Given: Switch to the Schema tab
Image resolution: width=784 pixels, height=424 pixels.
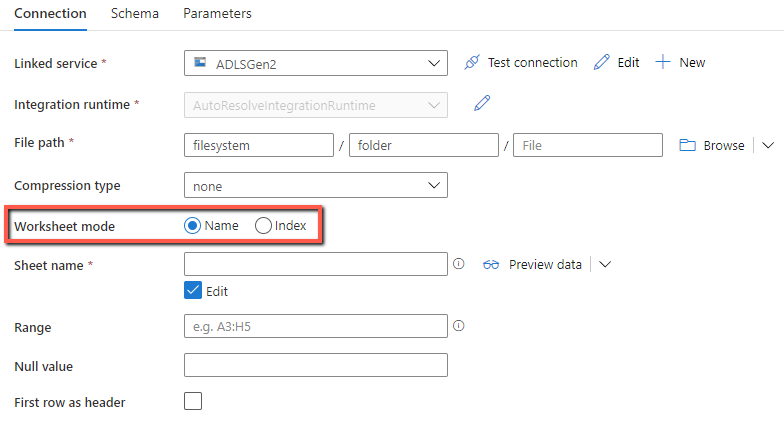Looking at the screenshot, I should pyautogui.click(x=134, y=14).
